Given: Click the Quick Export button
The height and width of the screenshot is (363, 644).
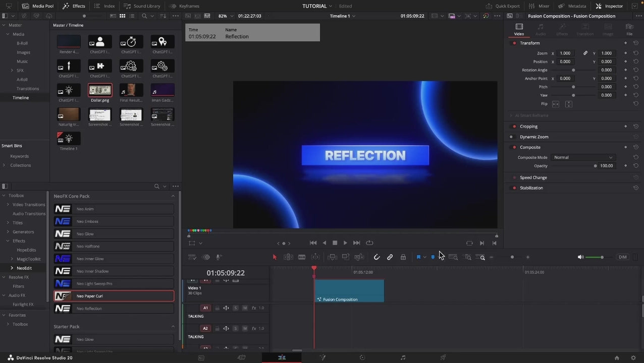Looking at the screenshot, I should click(x=503, y=6).
